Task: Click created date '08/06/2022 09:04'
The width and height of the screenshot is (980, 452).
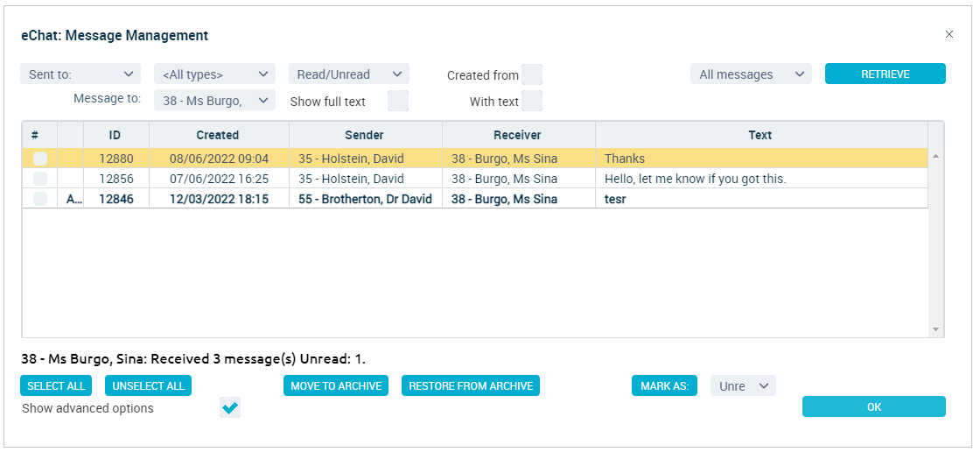Action: [219, 159]
